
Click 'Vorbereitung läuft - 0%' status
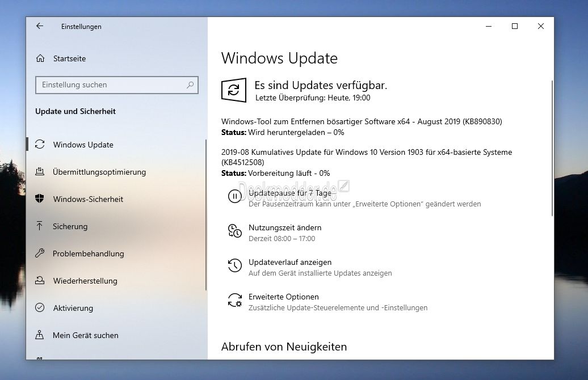pyautogui.click(x=289, y=173)
